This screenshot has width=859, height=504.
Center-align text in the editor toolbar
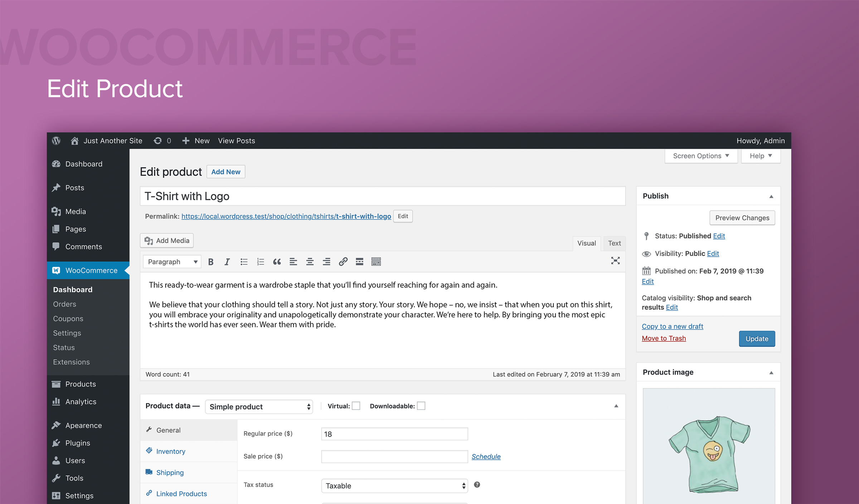click(310, 262)
